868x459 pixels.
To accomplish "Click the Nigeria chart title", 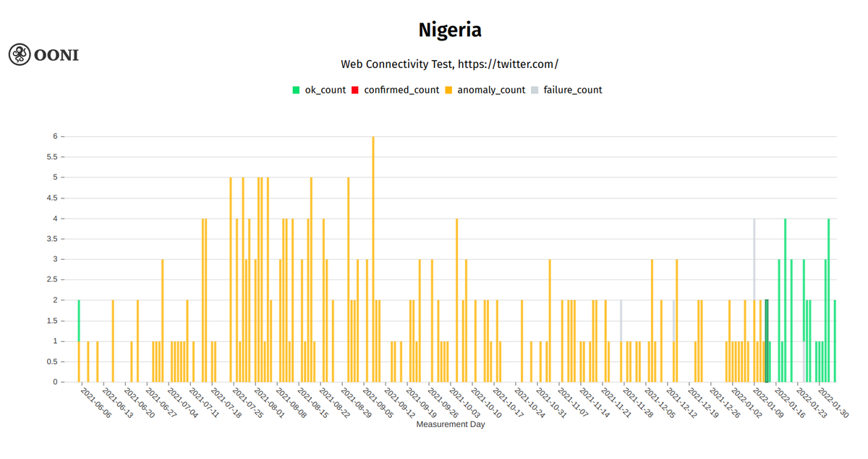I will [x=449, y=30].
